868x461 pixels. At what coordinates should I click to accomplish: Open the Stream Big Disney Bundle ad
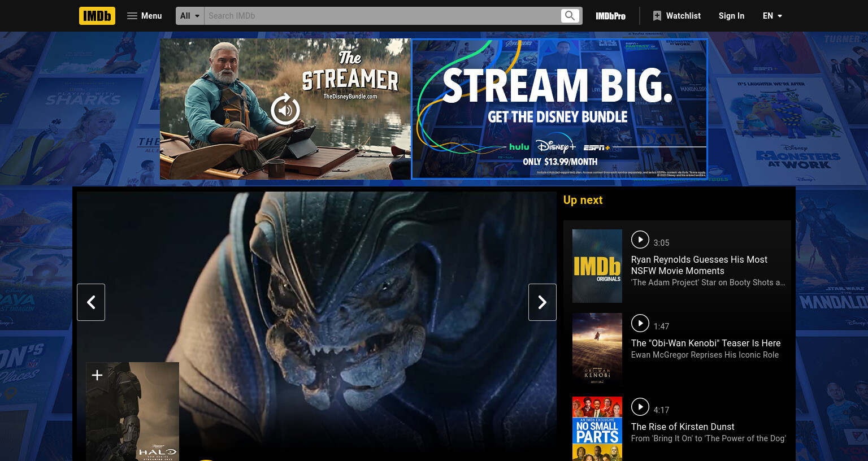coord(559,109)
